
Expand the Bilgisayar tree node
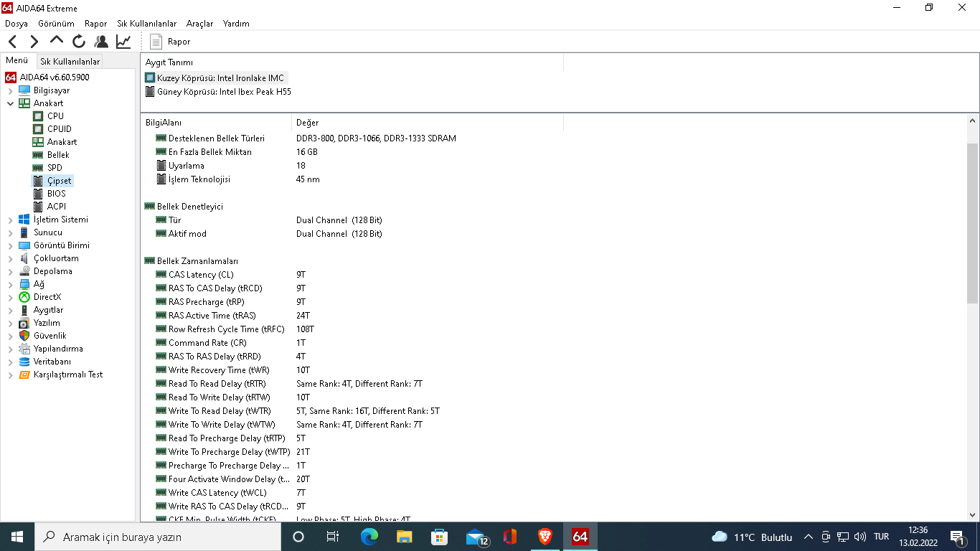(x=10, y=90)
